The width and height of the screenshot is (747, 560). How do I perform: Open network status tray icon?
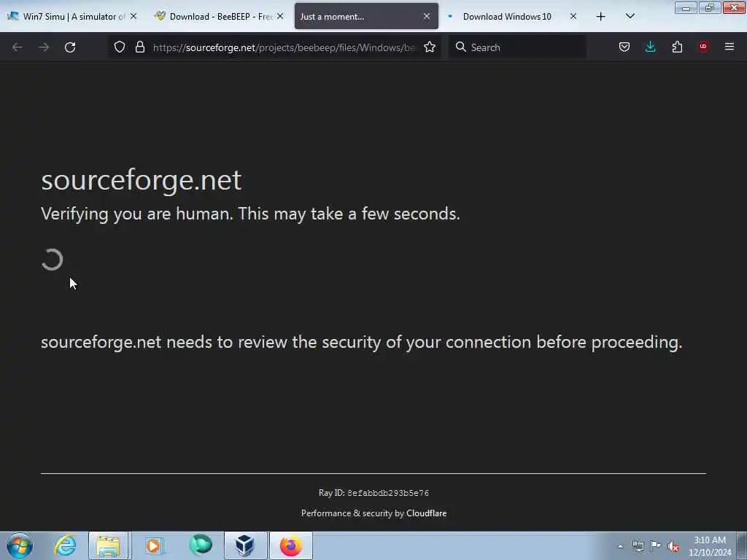[638, 546]
